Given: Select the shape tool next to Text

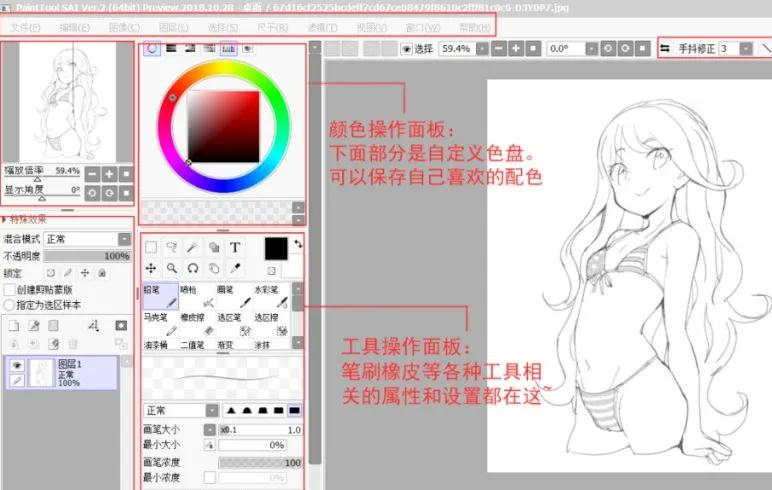Looking at the screenshot, I should (x=214, y=247).
